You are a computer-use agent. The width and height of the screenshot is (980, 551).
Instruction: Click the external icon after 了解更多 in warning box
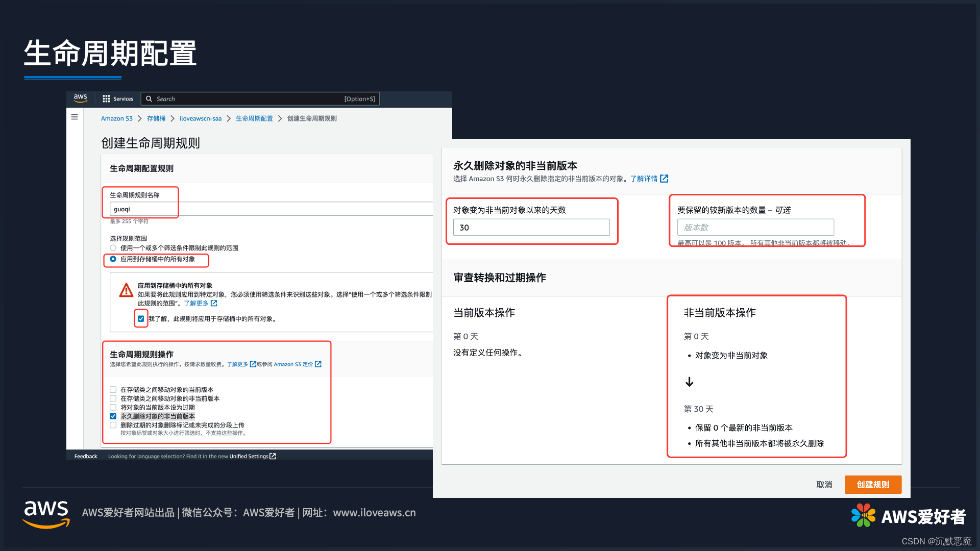214,303
